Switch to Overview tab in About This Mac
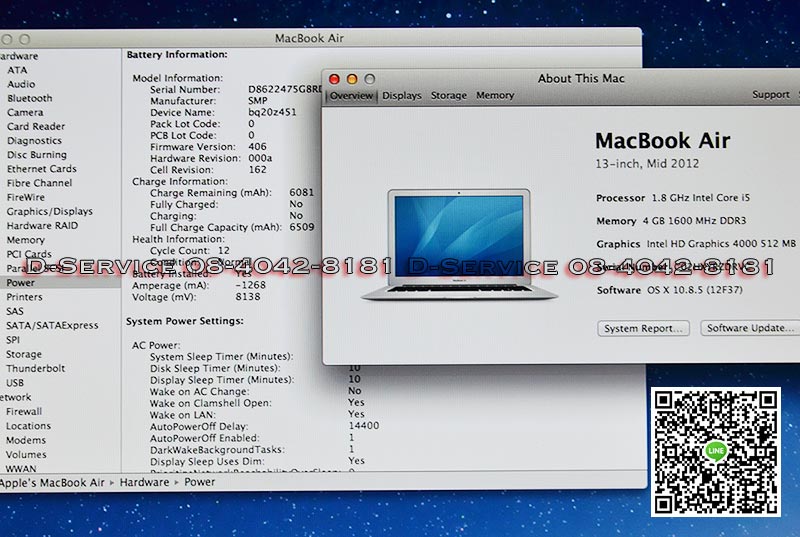 [351, 95]
